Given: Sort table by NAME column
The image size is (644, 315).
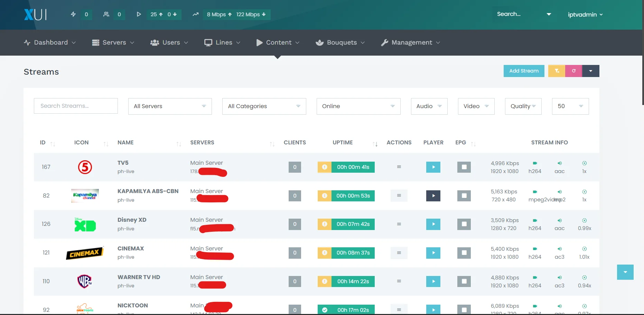Looking at the screenshot, I should click(149, 143).
